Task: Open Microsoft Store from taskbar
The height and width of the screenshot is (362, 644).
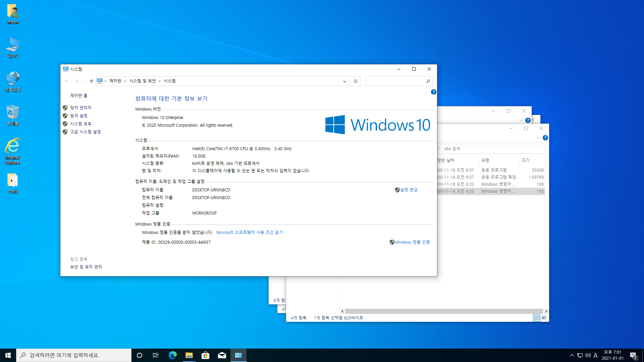Action: pyautogui.click(x=205, y=355)
